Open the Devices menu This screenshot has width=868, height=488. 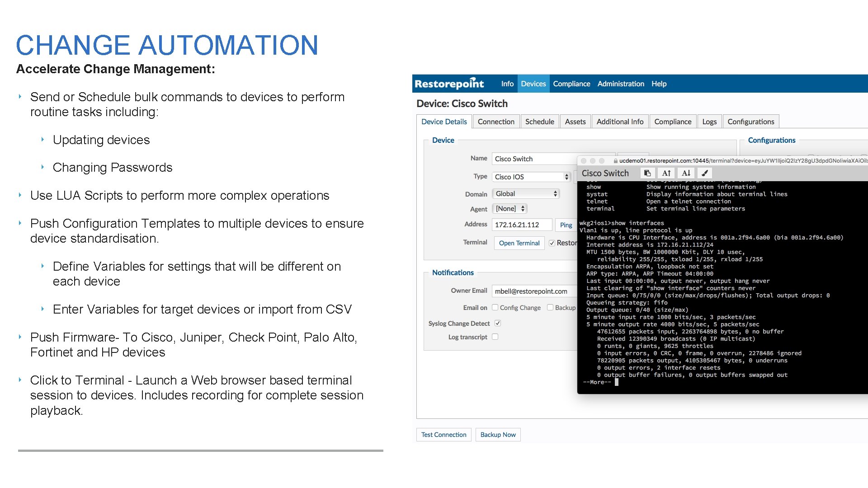[533, 84]
